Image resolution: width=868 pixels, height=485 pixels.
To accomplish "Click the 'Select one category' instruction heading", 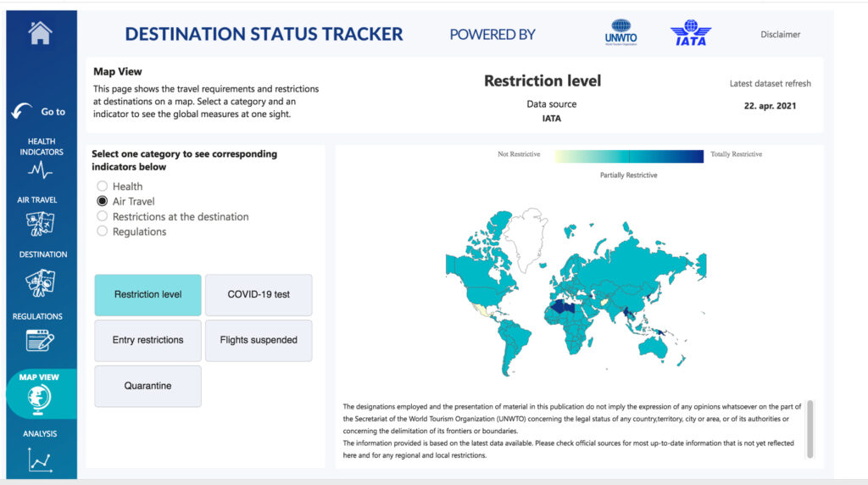I will (184, 160).
